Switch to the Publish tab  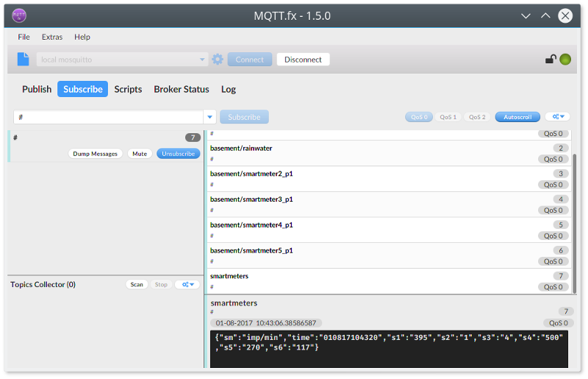[37, 89]
